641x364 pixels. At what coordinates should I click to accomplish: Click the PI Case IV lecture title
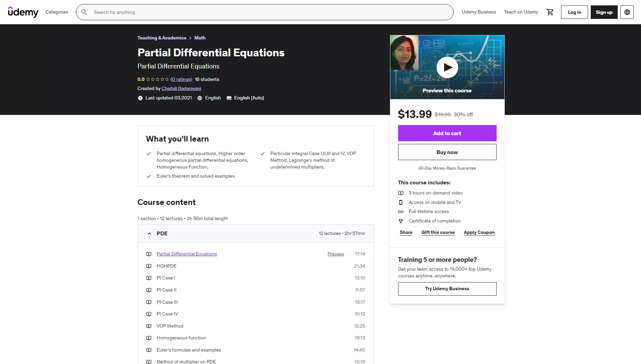pos(167,314)
